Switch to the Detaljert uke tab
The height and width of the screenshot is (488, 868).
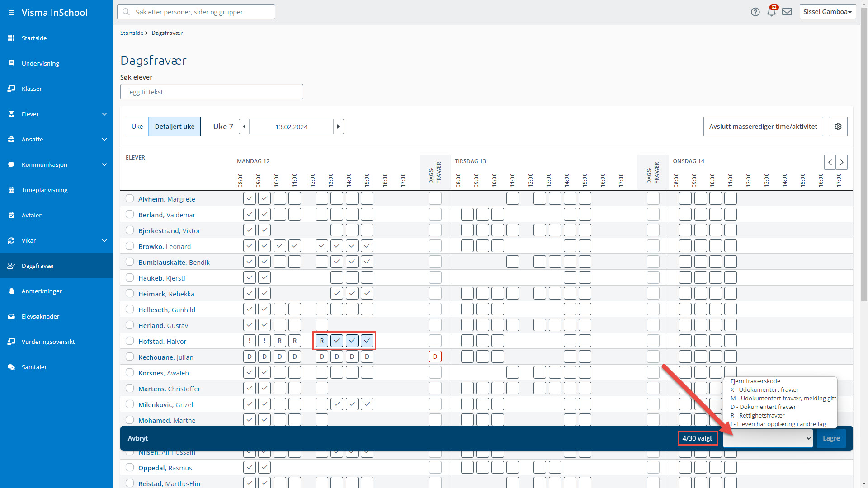tap(175, 127)
